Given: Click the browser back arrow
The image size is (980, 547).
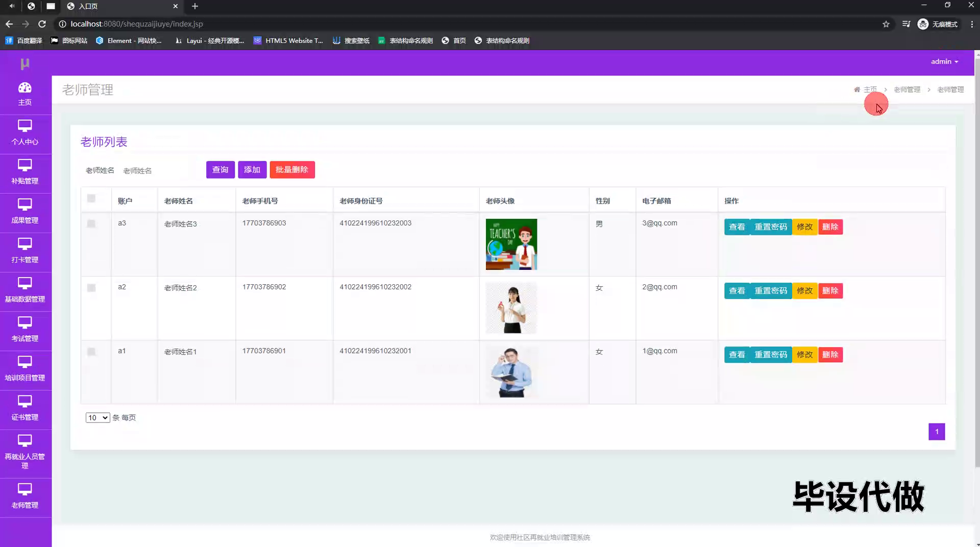Looking at the screenshot, I should pos(9,24).
